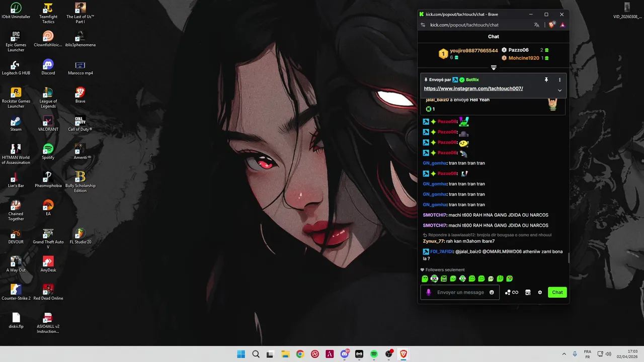Open Spotify from taskbar
This screenshot has width=644, height=362.
point(374,354)
